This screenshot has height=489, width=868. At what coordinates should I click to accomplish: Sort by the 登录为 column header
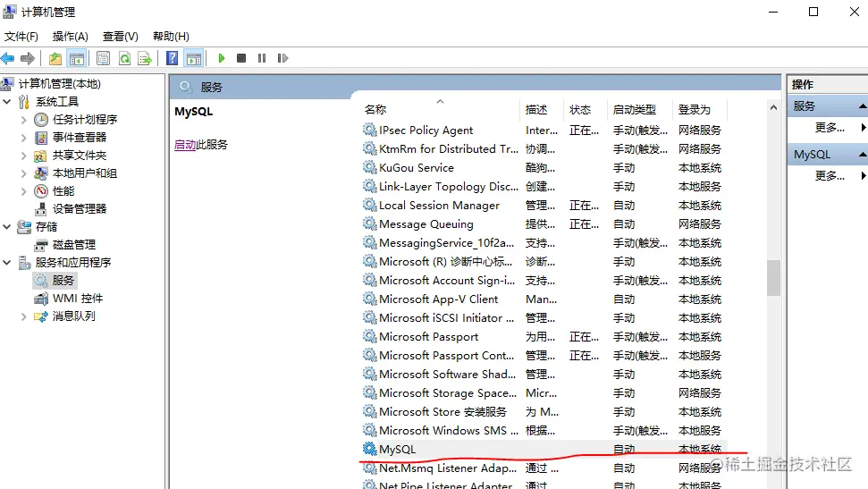(700, 110)
